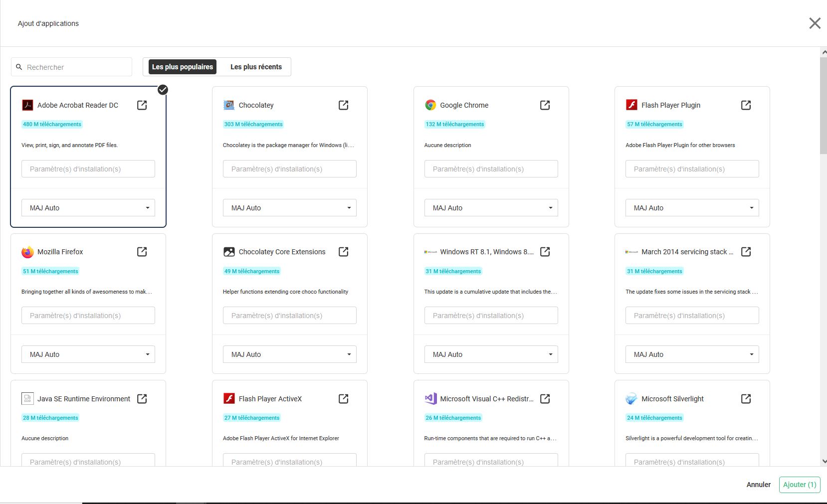Open Mozilla Firefox external link icon
Screen dimensions: 827x504
142,252
